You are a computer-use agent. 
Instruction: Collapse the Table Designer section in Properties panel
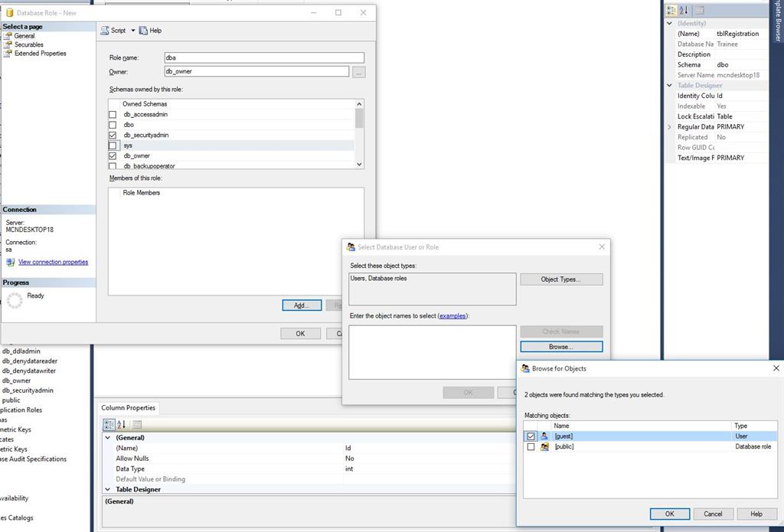click(x=669, y=86)
